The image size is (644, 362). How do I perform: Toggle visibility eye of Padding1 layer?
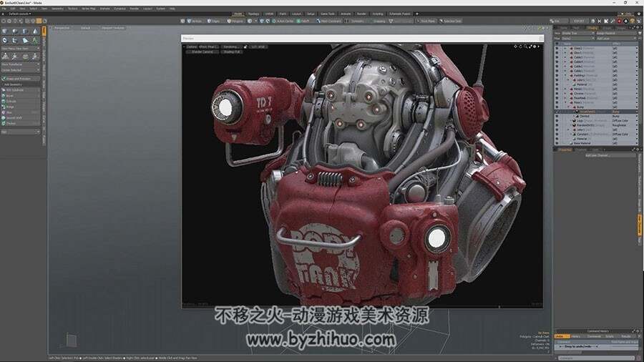tap(557, 76)
